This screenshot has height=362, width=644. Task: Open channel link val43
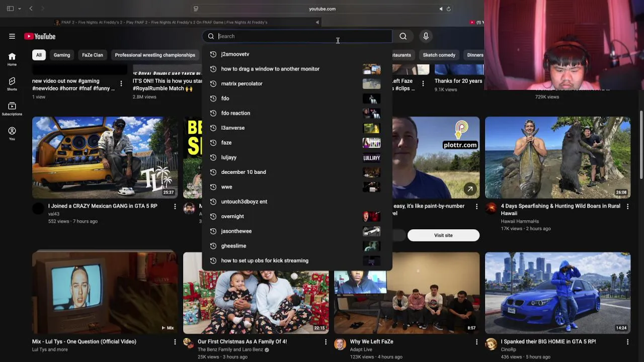(x=54, y=214)
